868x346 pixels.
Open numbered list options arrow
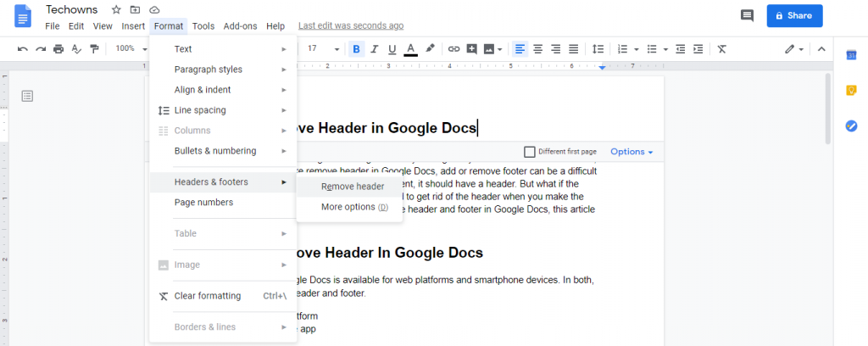[637, 49]
